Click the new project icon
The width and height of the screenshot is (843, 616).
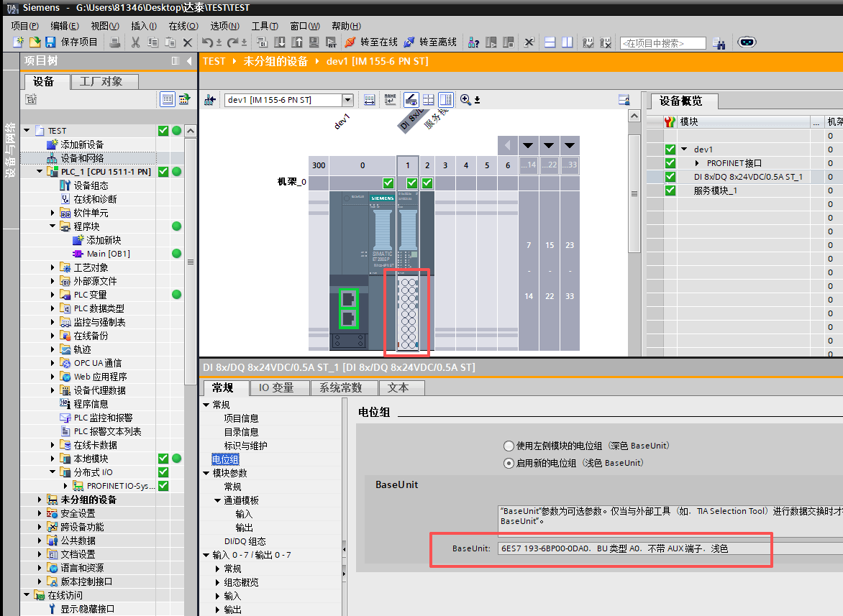click(x=18, y=42)
